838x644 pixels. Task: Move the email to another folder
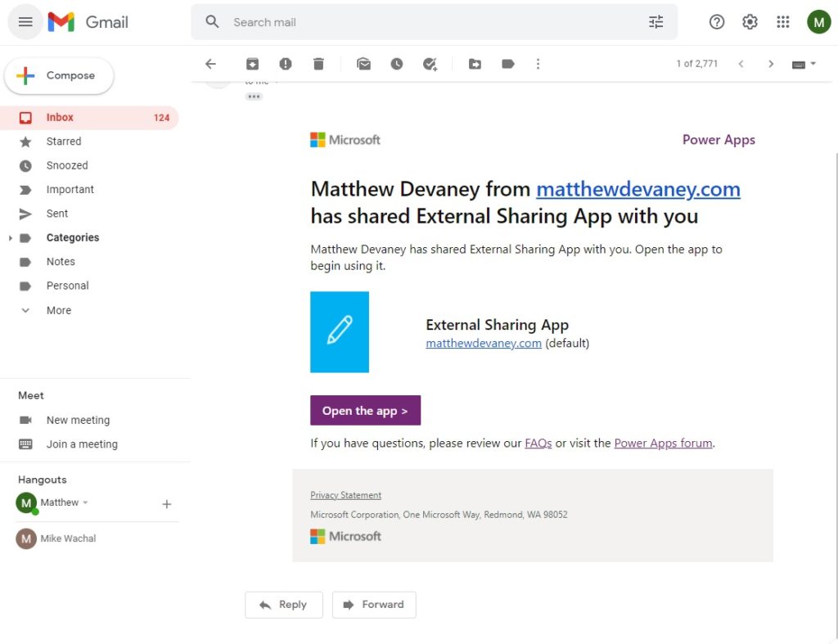pyautogui.click(x=475, y=63)
